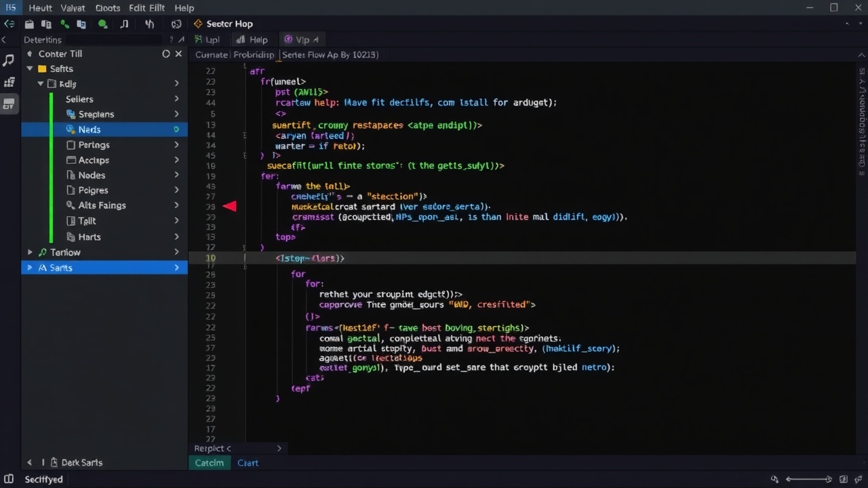Click the file icon beside Poigres
The width and height of the screenshot is (868, 488).
pos(73,190)
